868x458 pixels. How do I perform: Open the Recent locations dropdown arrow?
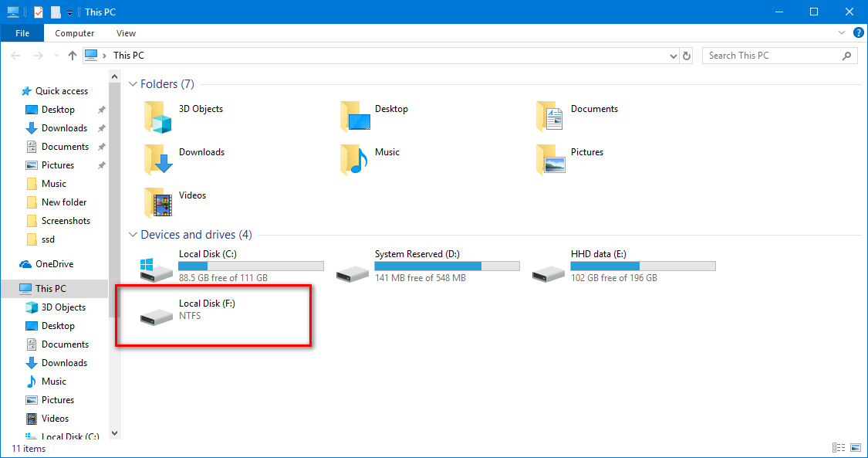(x=56, y=56)
